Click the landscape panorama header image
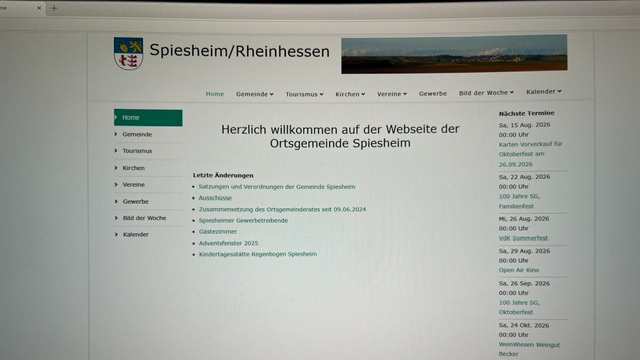 coord(454,54)
